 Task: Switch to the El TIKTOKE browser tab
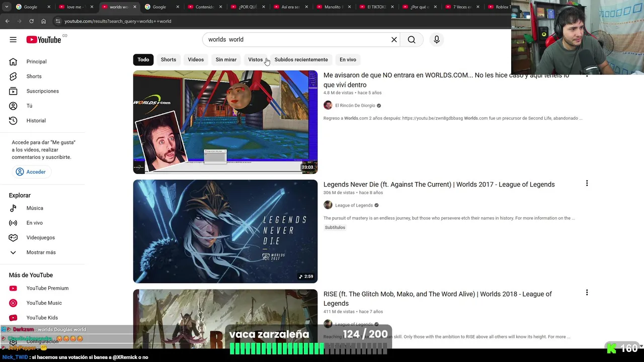pos(377,7)
